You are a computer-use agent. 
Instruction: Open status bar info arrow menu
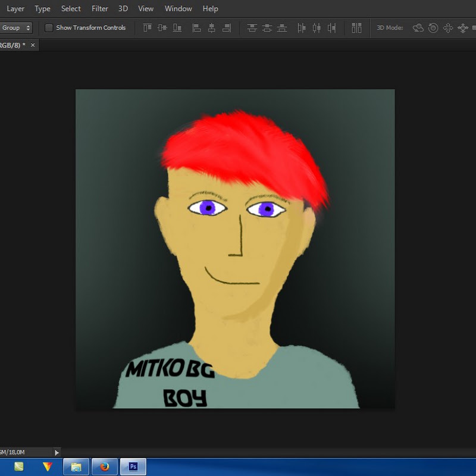tap(57, 453)
